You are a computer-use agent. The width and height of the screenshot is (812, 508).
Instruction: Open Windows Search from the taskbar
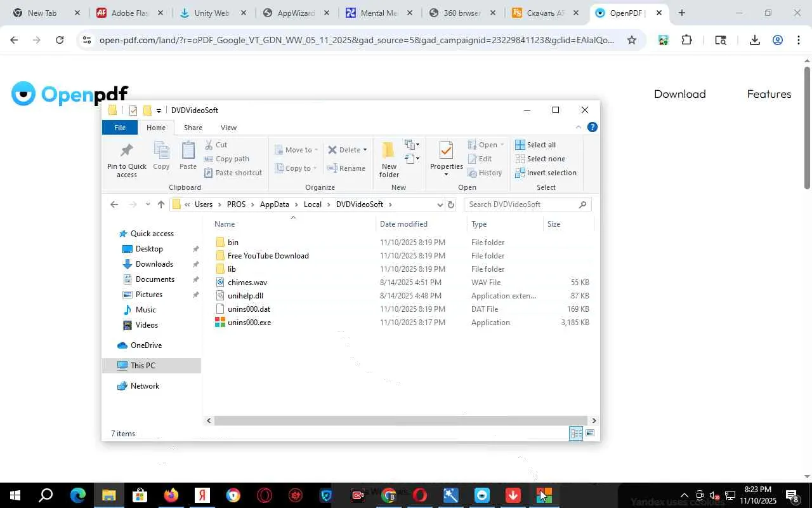point(46,495)
